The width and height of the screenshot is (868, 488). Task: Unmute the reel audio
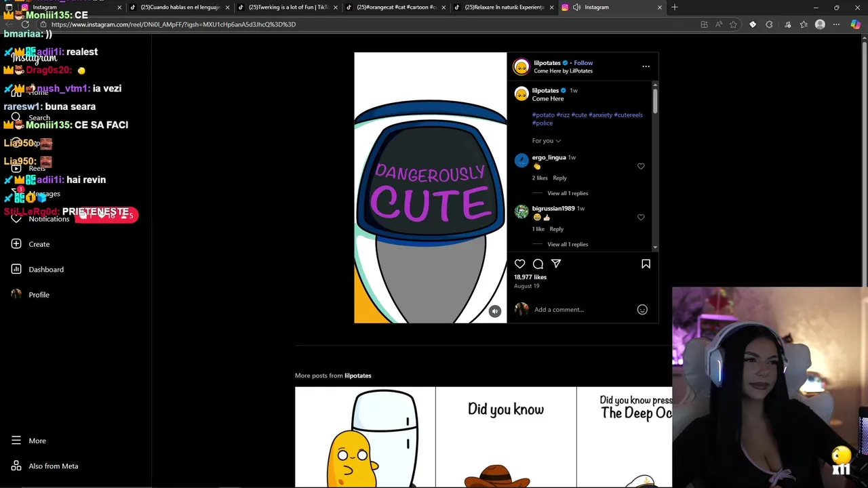[495, 311]
